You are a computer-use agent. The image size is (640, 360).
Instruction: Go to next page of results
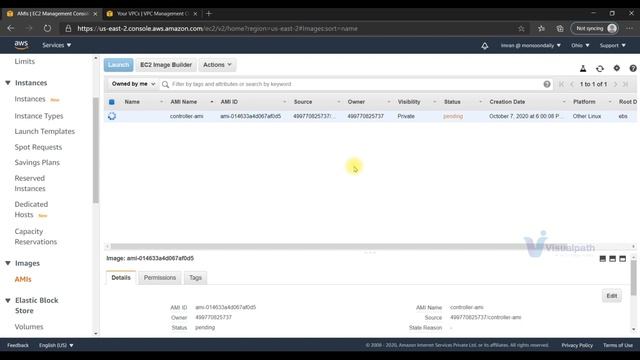coord(615,84)
